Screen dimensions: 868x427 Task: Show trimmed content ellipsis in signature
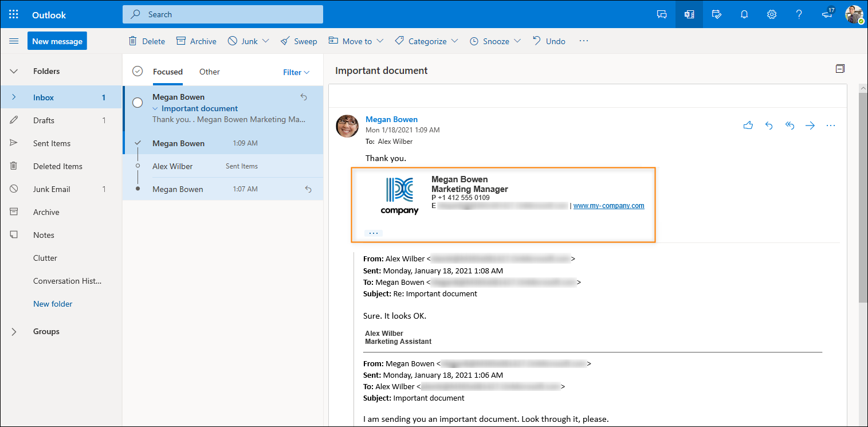coord(374,233)
